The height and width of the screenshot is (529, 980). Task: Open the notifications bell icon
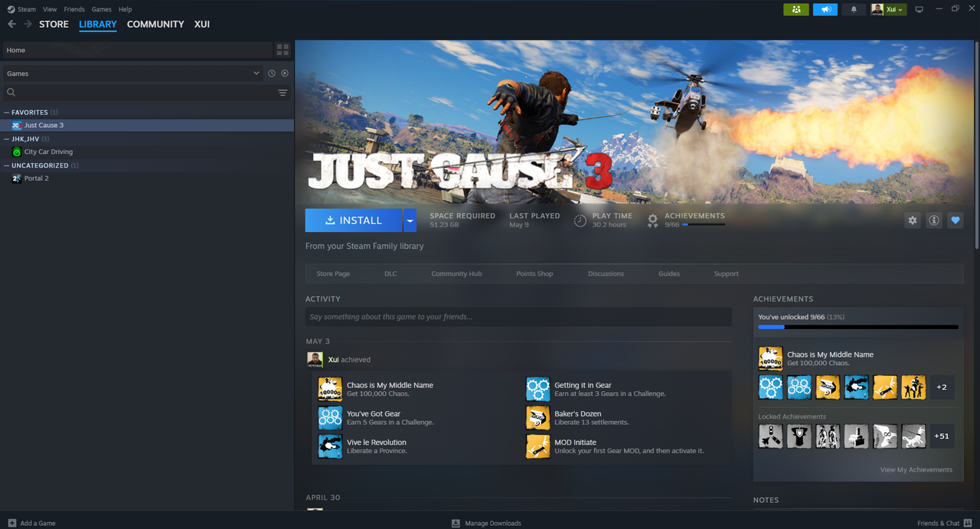click(854, 9)
